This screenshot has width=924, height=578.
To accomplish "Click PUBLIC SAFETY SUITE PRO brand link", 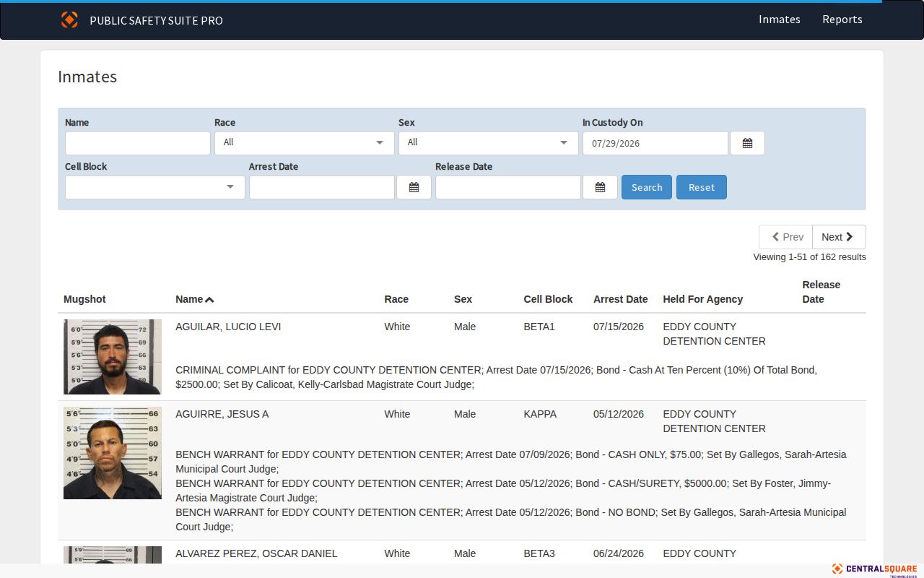I will pos(156,20).
